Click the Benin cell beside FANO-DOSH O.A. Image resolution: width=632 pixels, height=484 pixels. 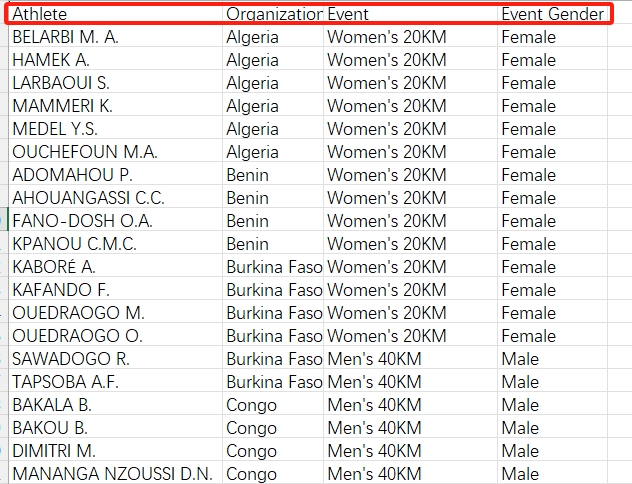tap(273, 221)
